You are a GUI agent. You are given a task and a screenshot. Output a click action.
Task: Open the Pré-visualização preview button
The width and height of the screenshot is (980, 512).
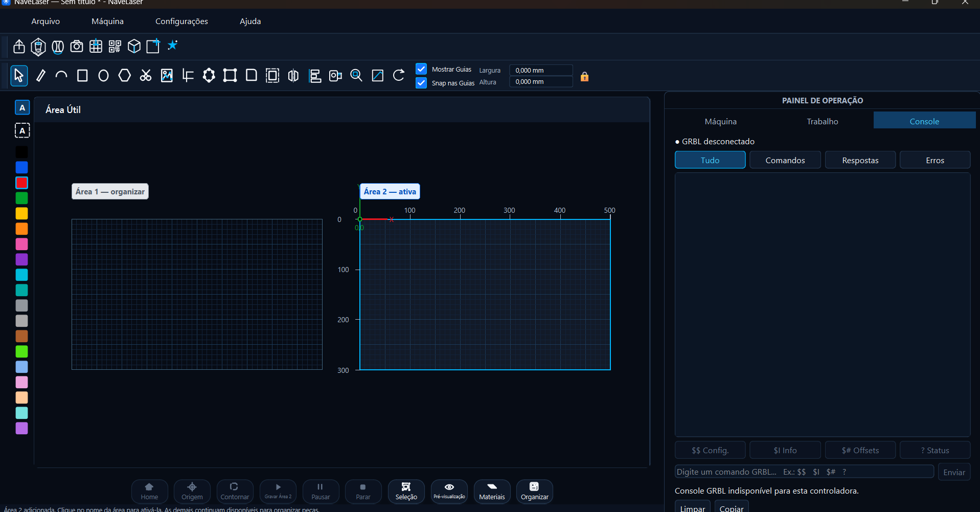(x=449, y=492)
